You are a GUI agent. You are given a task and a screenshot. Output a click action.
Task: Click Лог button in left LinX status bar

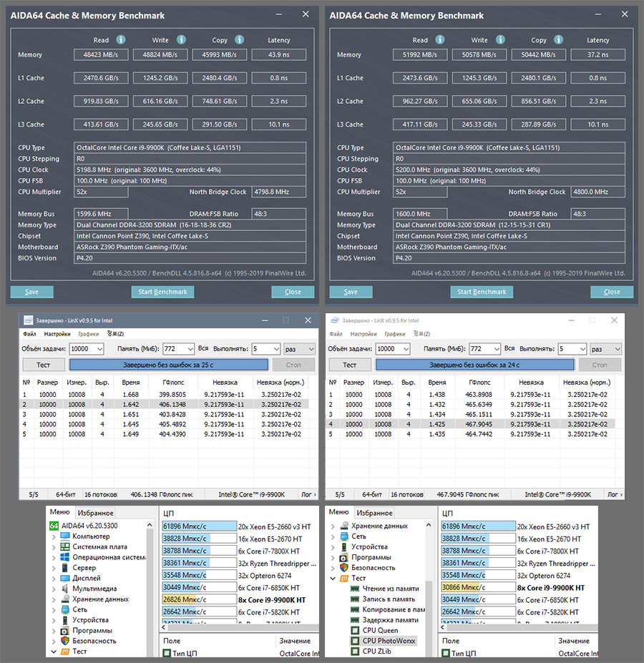[x=308, y=494]
